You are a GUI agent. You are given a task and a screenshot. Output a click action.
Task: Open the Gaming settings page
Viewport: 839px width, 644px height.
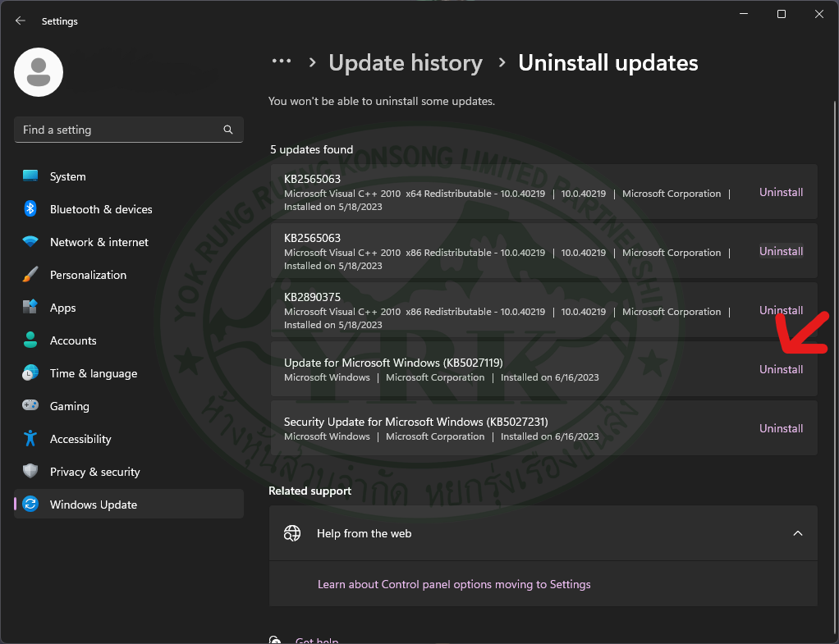[128, 406]
